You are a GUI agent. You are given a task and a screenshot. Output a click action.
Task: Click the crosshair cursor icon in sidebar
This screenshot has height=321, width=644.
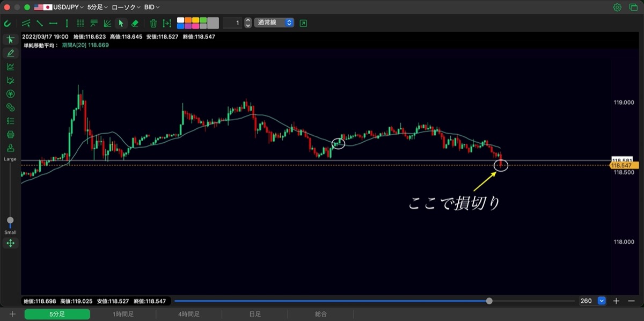pos(10,40)
